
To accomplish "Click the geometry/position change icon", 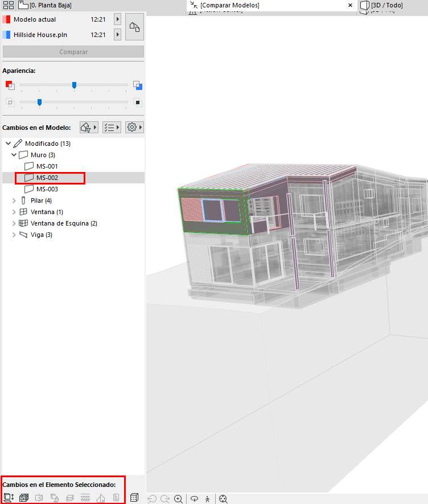I will (x=9, y=498).
